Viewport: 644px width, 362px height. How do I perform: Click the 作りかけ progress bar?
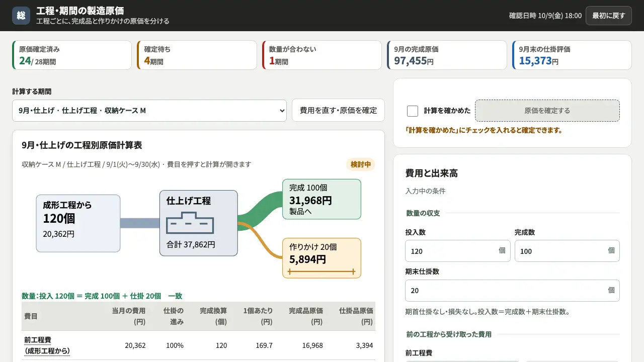(x=321, y=272)
